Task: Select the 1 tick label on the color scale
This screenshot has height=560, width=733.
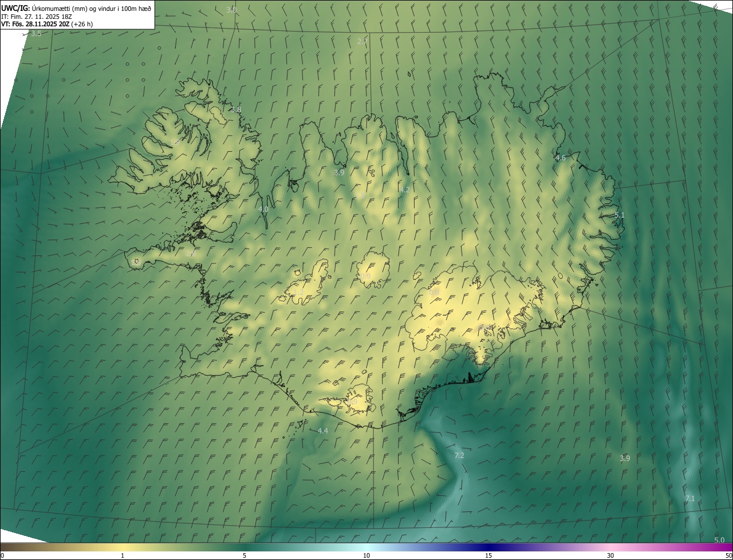Action: coord(123,555)
